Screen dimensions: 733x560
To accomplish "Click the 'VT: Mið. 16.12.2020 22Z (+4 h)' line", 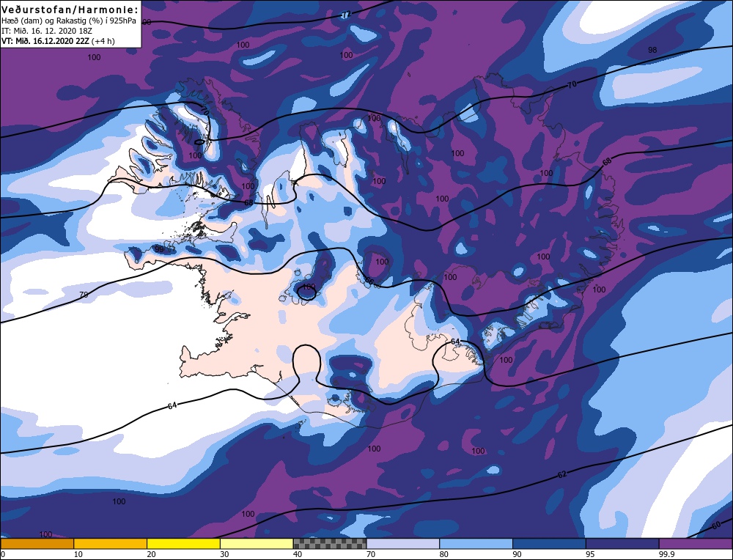I will pyautogui.click(x=58, y=40).
